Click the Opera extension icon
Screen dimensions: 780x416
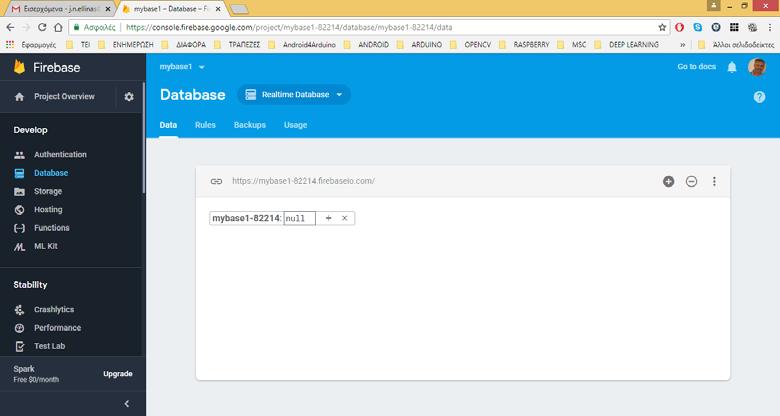680,27
